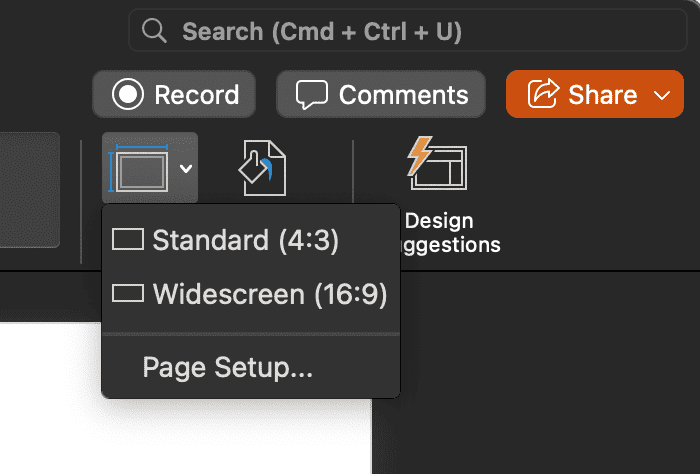Click the Design Suggestions text label
The width and height of the screenshot is (700, 474).
445,232
